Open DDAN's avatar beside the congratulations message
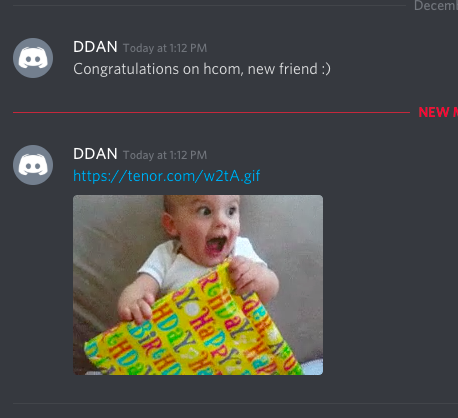 tap(33, 58)
